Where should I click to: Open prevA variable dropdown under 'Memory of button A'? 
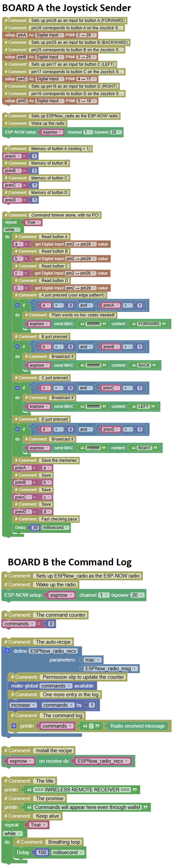click(12, 156)
